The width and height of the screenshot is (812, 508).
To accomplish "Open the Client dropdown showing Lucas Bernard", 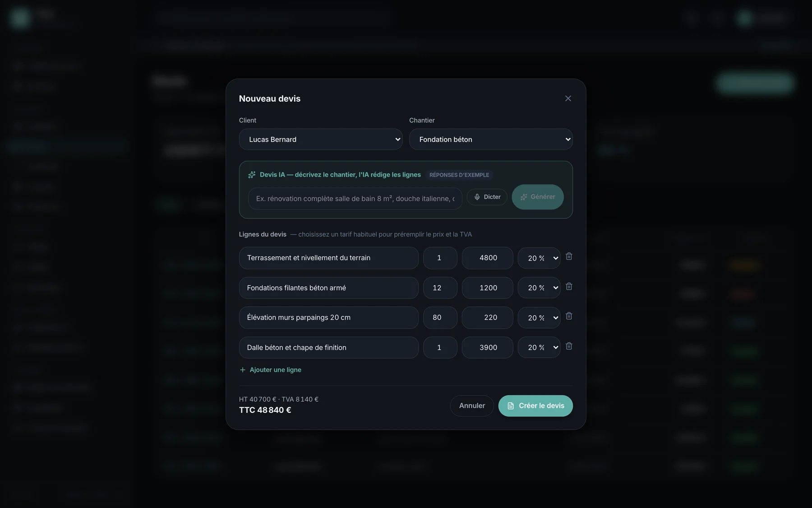I will pos(321,140).
